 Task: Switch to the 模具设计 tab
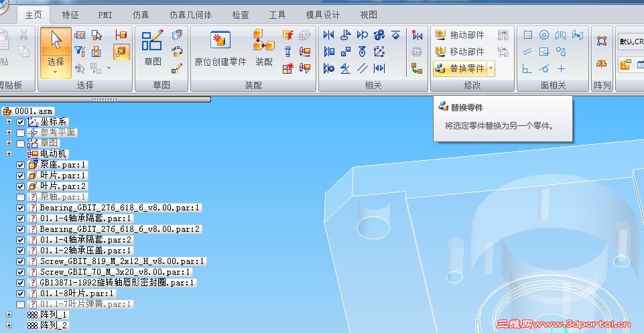tap(323, 15)
